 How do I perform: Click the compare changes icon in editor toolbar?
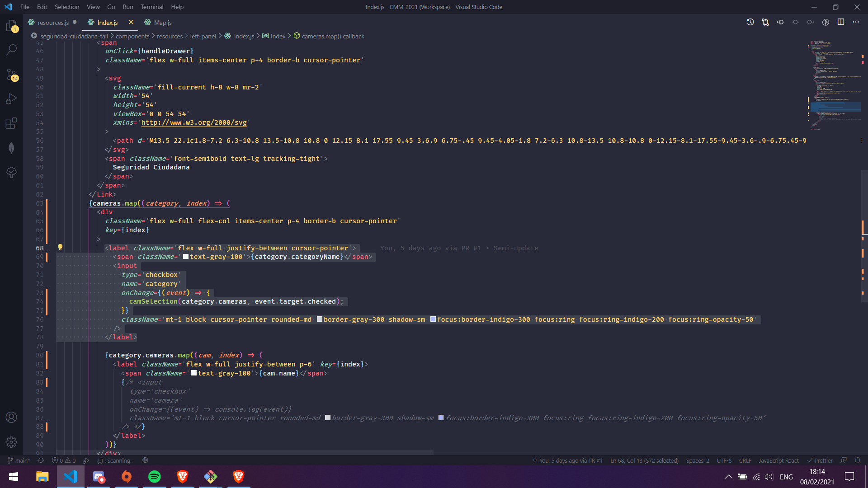(765, 22)
